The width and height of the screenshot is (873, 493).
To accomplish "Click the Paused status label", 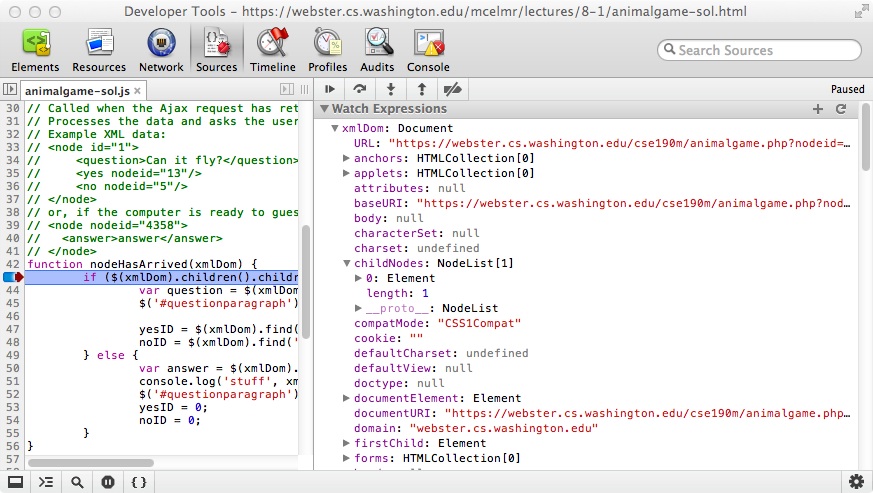I will point(847,89).
